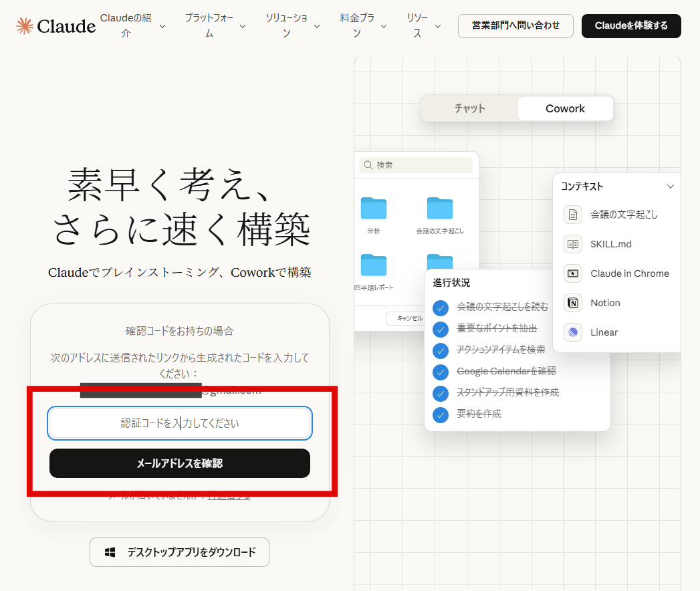Select the Linear icon in the context list
Image resolution: width=700 pixels, height=591 pixels.
pyautogui.click(x=572, y=332)
